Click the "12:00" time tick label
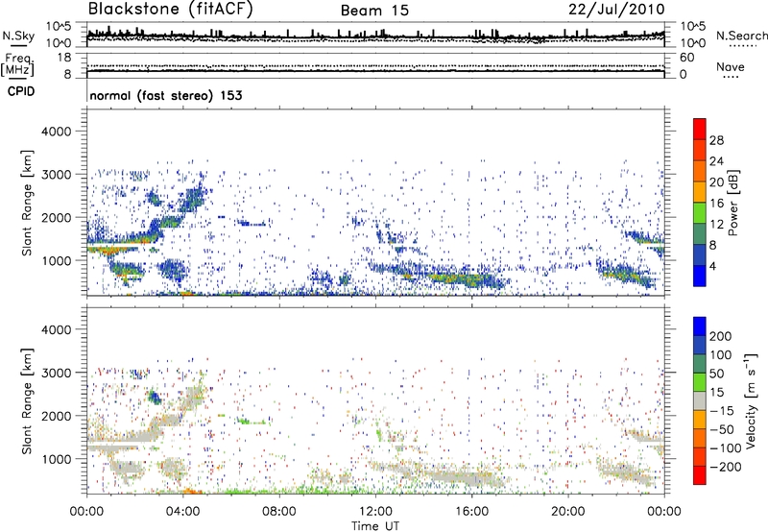This screenshot has width=768, height=532. coord(375,512)
